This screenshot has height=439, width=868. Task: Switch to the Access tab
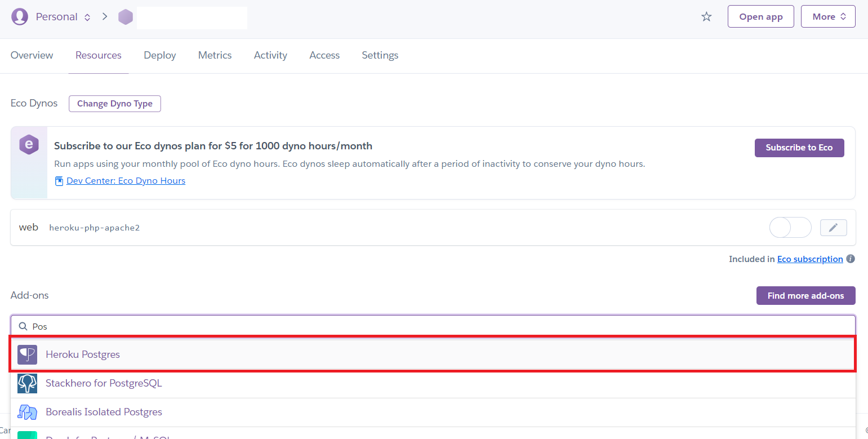click(324, 55)
